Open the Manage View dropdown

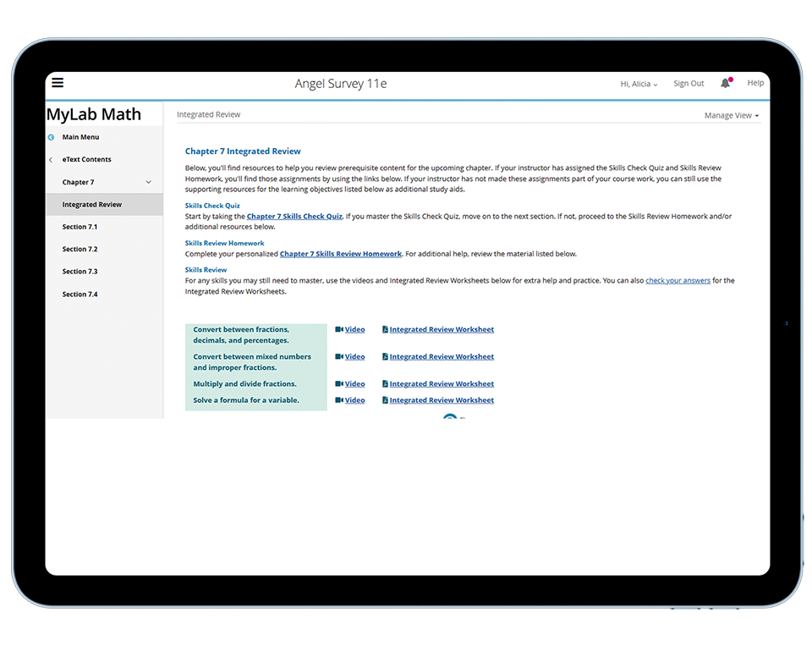coord(732,115)
